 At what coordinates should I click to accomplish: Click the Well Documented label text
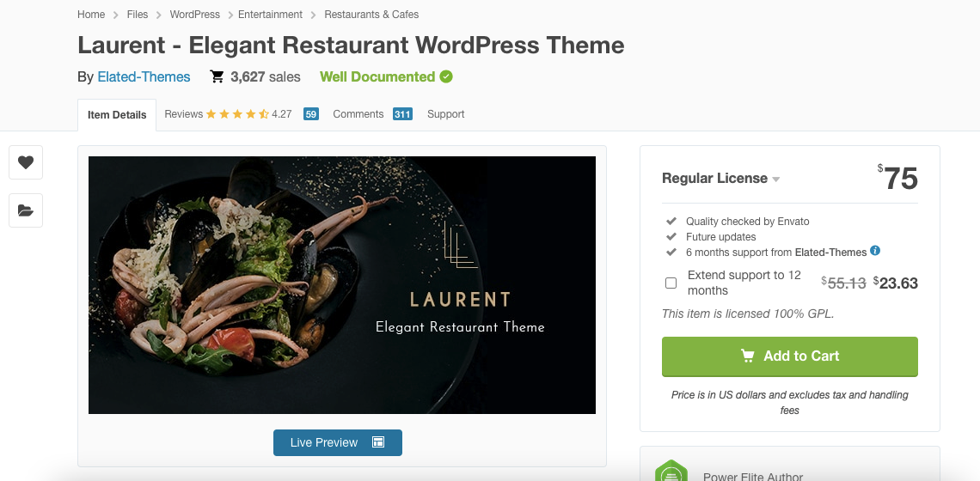coord(377,76)
